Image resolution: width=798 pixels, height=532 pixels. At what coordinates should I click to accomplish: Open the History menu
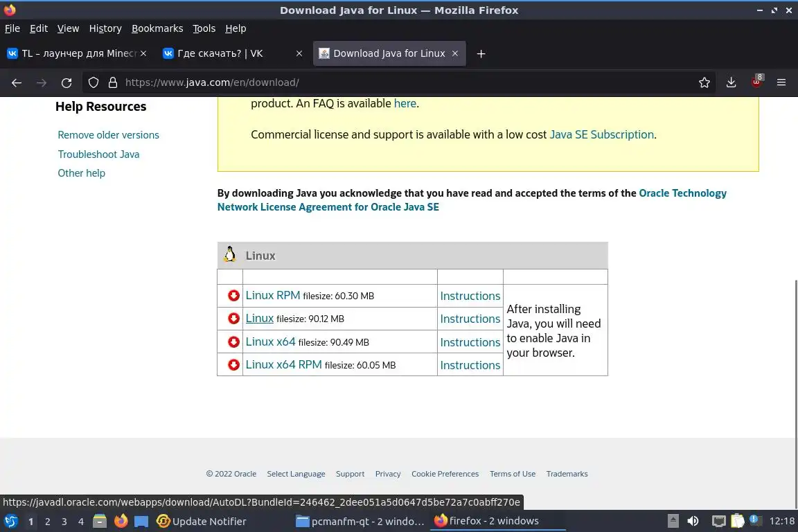[x=105, y=28]
